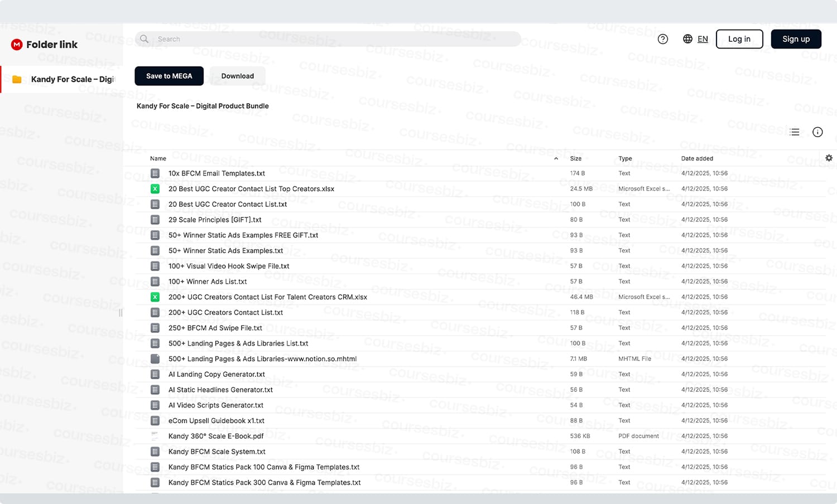Click file icon of 100+ Winner Ads List.txt
The image size is (837, 504).
tap(155, 282)
